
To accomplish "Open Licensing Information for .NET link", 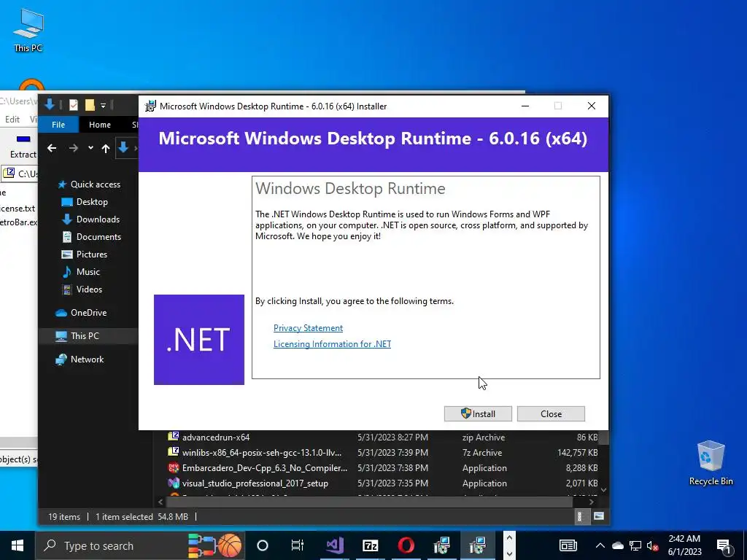I will [x=332, y=344].
